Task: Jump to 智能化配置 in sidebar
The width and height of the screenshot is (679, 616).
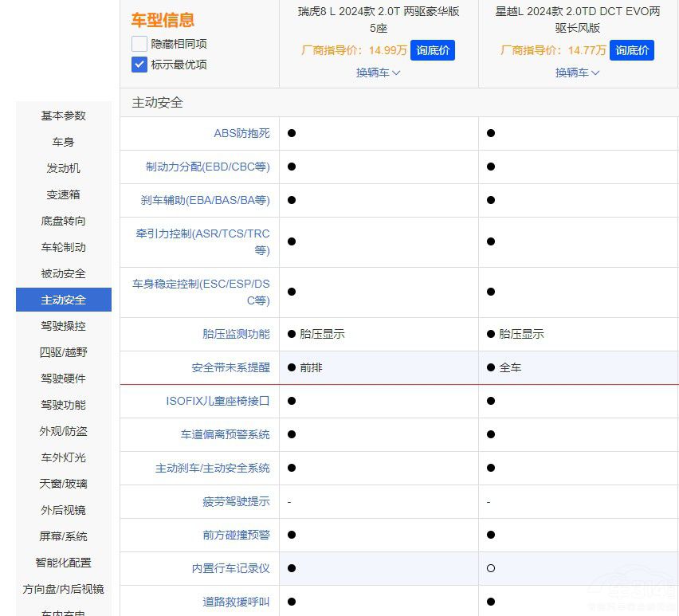Action: click(64, 563)
